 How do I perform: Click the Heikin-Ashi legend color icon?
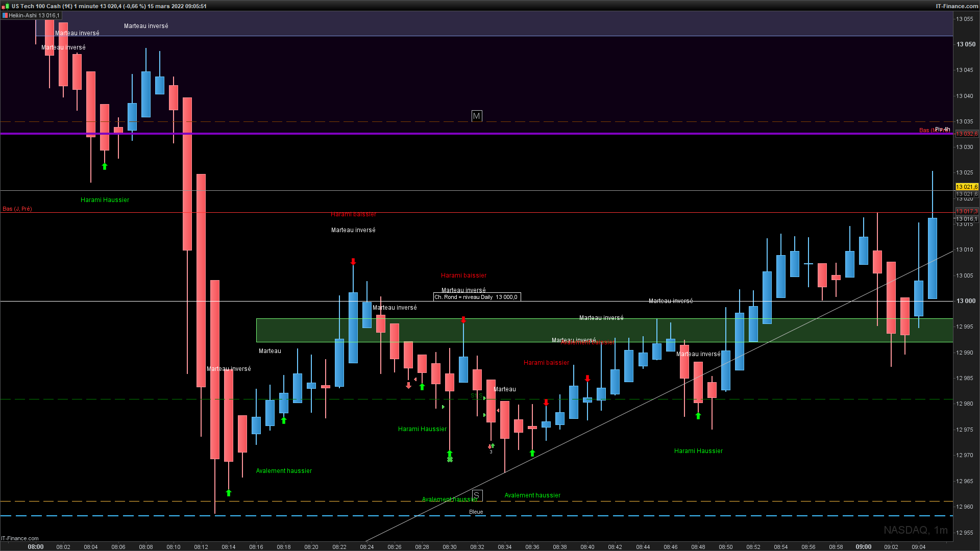pos(5,16)
